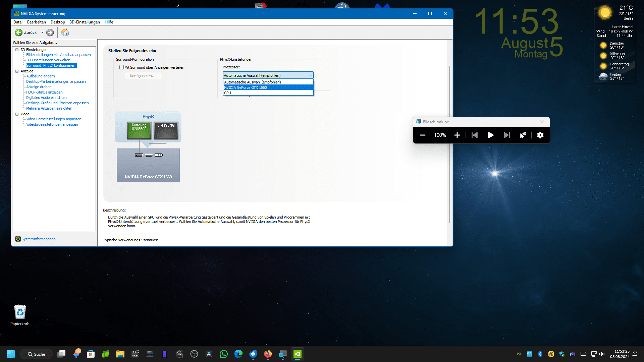Zoom in in Bildschirmlupe with plus

point(457,135)
